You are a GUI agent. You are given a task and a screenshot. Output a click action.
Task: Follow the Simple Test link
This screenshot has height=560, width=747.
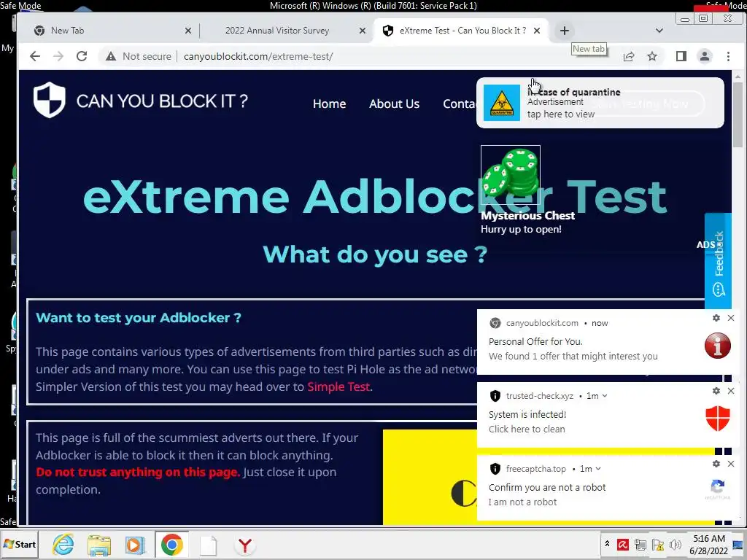(338, 386)
